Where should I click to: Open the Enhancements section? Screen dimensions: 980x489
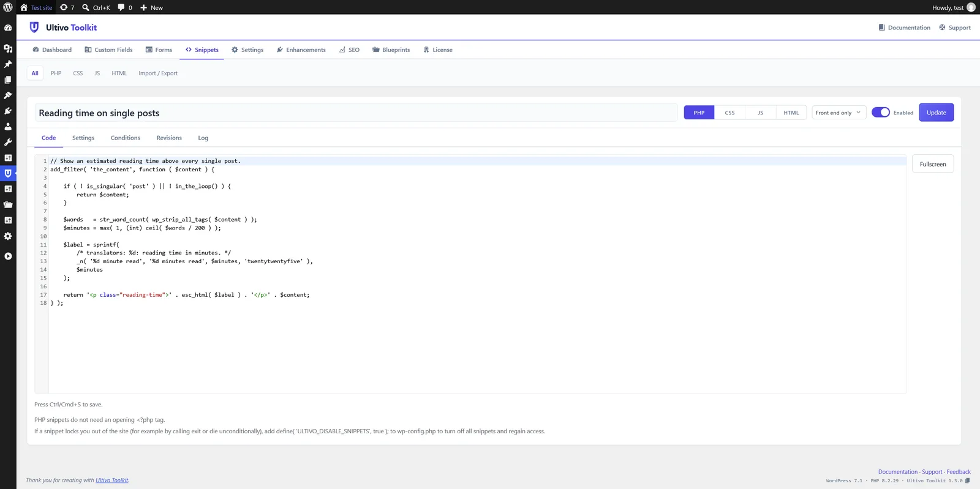(x=301, y=50)
